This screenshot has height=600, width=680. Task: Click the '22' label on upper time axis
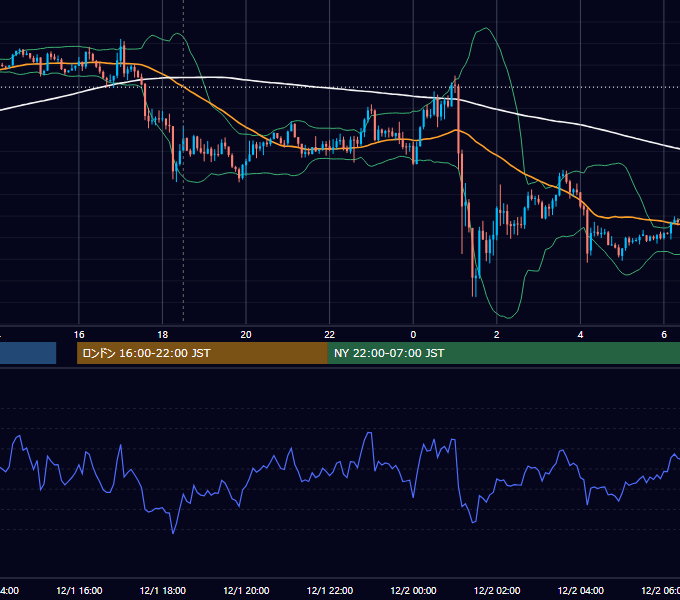[x=330, y=335]
